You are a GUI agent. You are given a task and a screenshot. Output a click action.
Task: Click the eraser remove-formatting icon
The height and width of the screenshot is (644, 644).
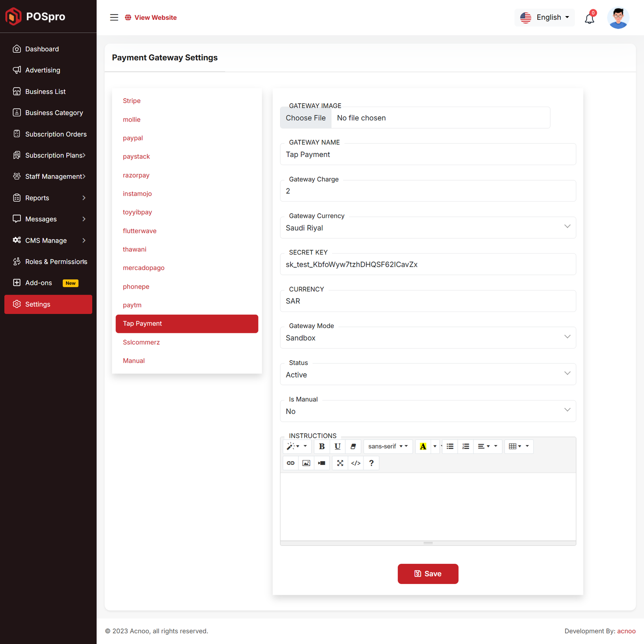click(x=353, y=446)
